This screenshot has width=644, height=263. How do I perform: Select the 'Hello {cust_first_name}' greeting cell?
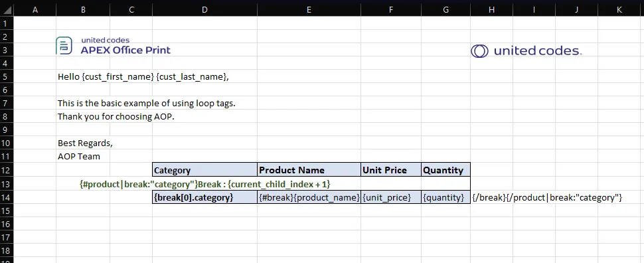[143, 77]
